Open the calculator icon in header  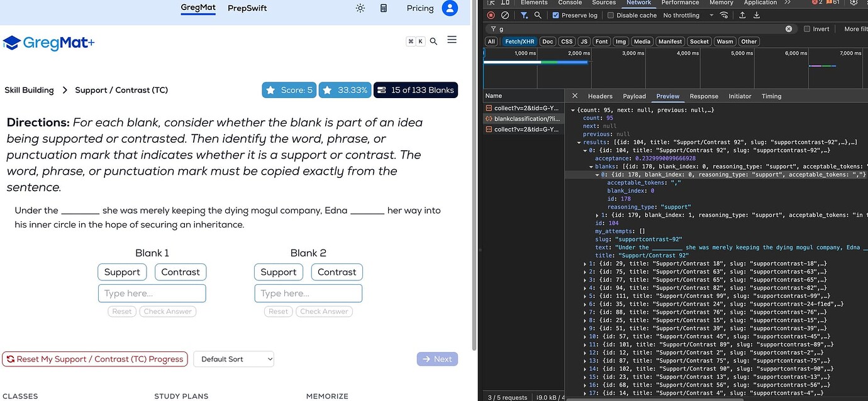coord(384,8)
